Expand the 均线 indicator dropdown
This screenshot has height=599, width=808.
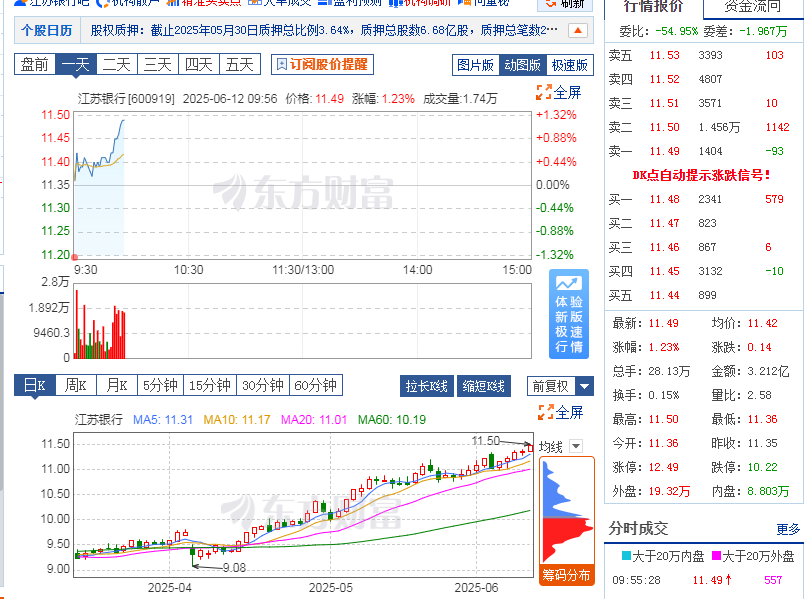click(x=576, y=446)
